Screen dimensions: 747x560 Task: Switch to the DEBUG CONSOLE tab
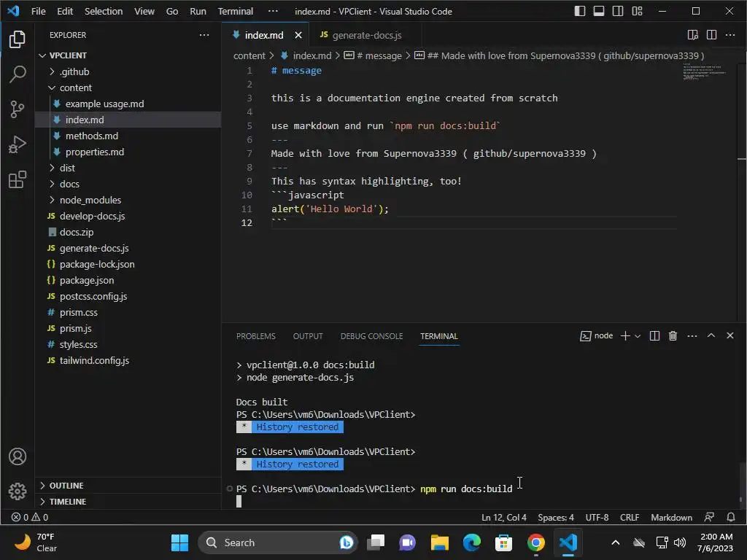pyautogui.click(x=371, y=336)
